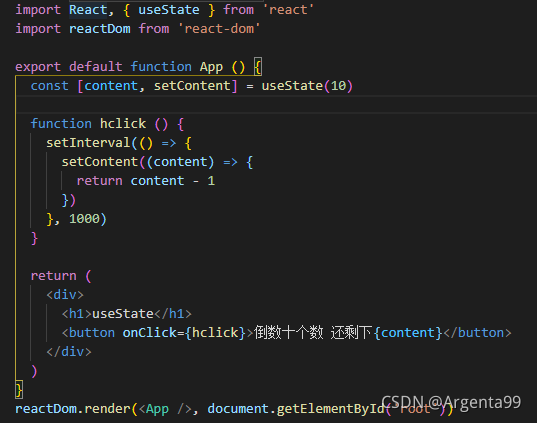
Task: Click the 'return (' JSX return keyword
Action: (54, 276)
